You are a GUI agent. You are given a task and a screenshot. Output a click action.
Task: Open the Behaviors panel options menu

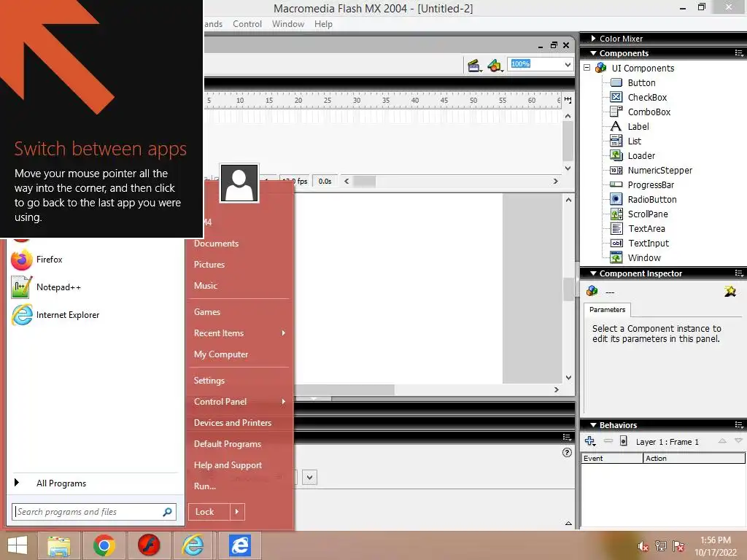pos(739,425)
